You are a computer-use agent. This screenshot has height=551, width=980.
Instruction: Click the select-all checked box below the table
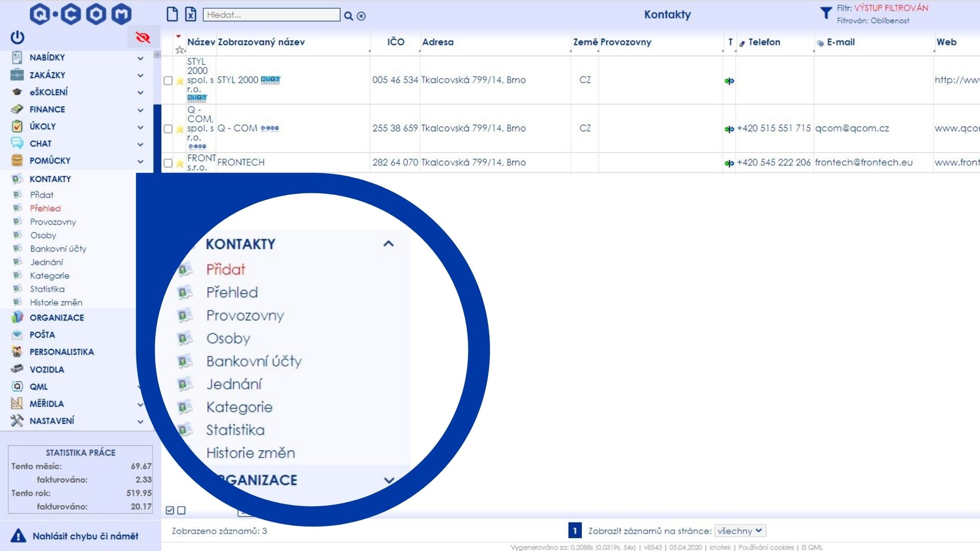(170, 510)
